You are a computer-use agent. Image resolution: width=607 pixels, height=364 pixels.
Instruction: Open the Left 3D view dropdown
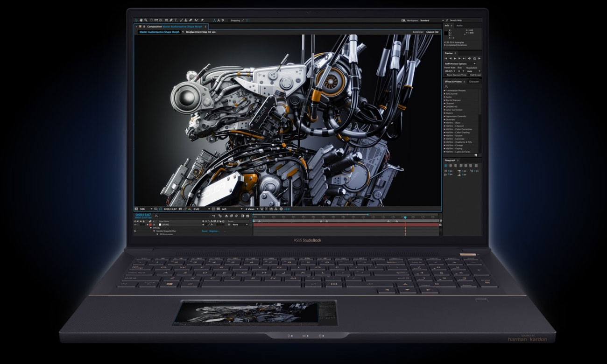[x=231, y=209]
